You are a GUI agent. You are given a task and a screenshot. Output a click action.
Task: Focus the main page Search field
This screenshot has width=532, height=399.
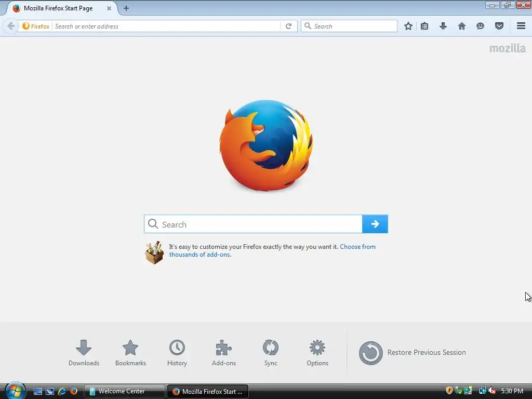tap(253, 224)
